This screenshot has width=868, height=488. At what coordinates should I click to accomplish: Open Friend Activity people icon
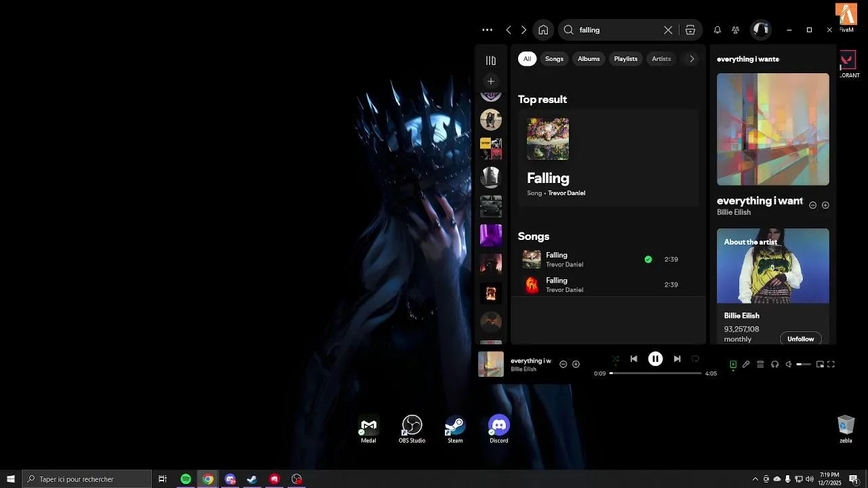tap(735, 30)
